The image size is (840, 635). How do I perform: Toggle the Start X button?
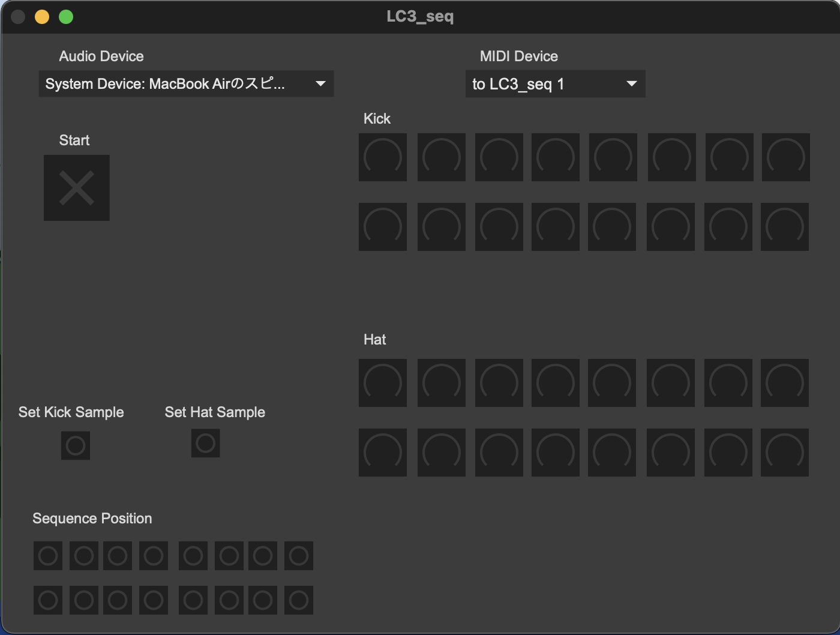point(77,188)
